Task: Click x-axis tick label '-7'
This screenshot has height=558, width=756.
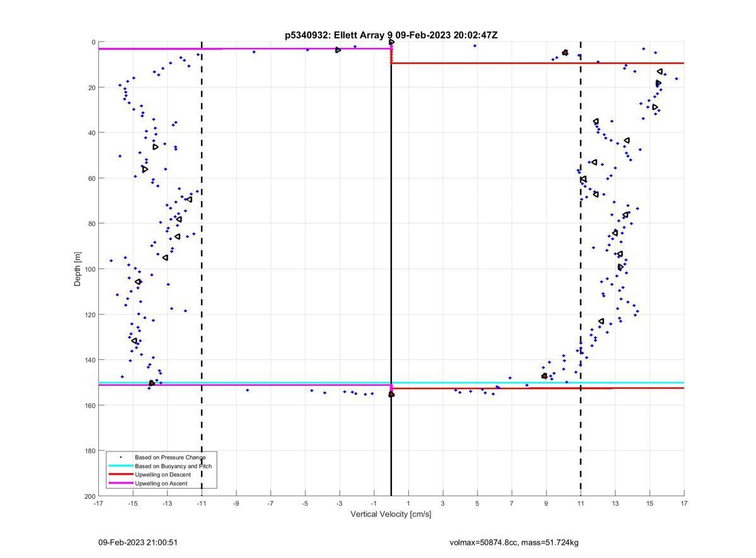Action: tap(271, 503)
